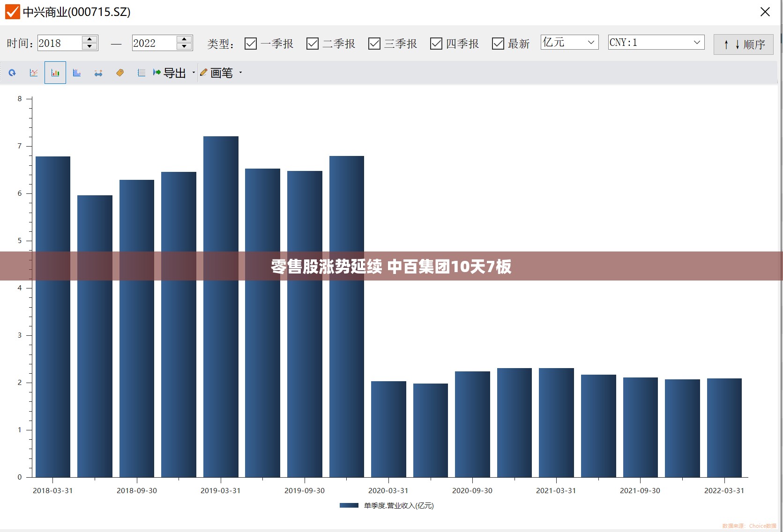Toggle the 二季报 checkbox
The image size is (783, 532).
pos(313,44)
